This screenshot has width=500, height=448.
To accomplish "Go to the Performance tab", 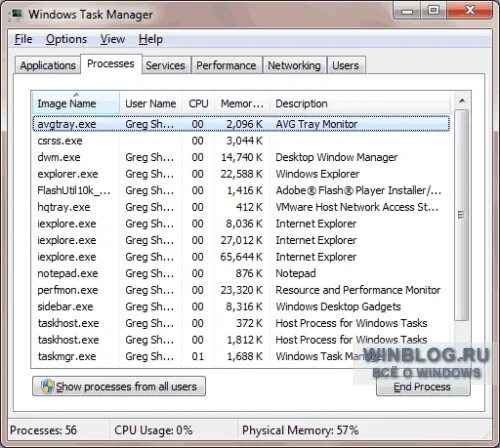I will tap(226, 65).
